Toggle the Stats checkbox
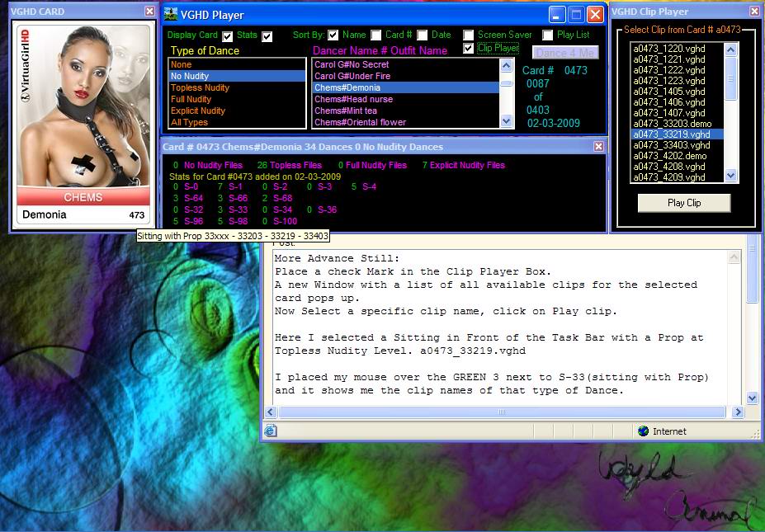Screen dimensions: 765x532 coord(267,36)
